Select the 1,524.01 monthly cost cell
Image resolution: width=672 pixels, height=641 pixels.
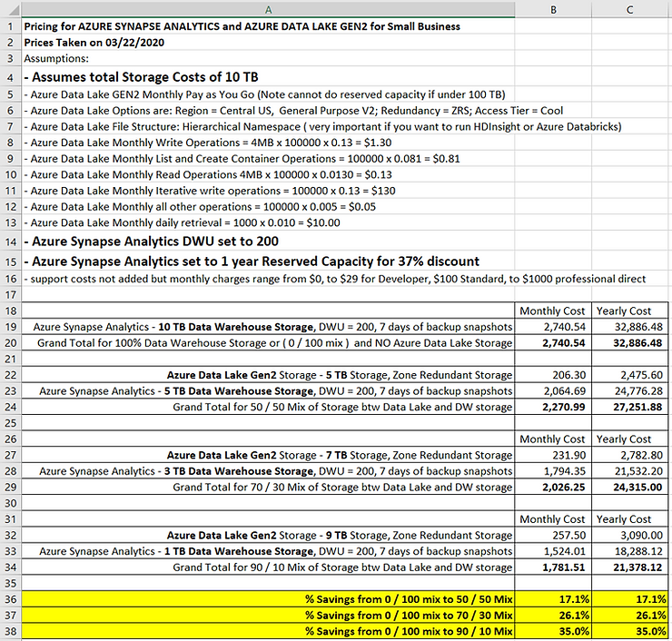[x=553, y=551]
